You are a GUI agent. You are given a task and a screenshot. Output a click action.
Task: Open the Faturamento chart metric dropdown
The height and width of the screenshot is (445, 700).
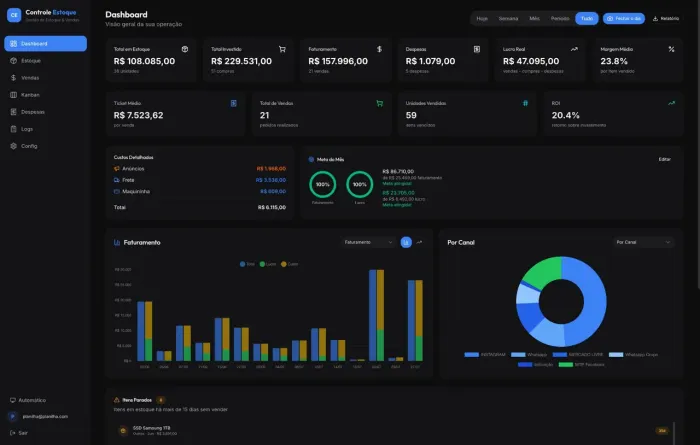point(368,242)
